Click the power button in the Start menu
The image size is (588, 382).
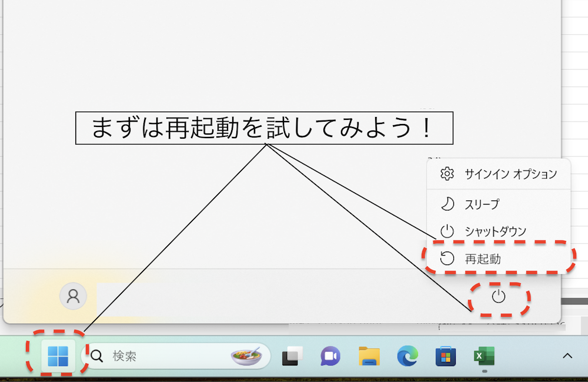499,297
